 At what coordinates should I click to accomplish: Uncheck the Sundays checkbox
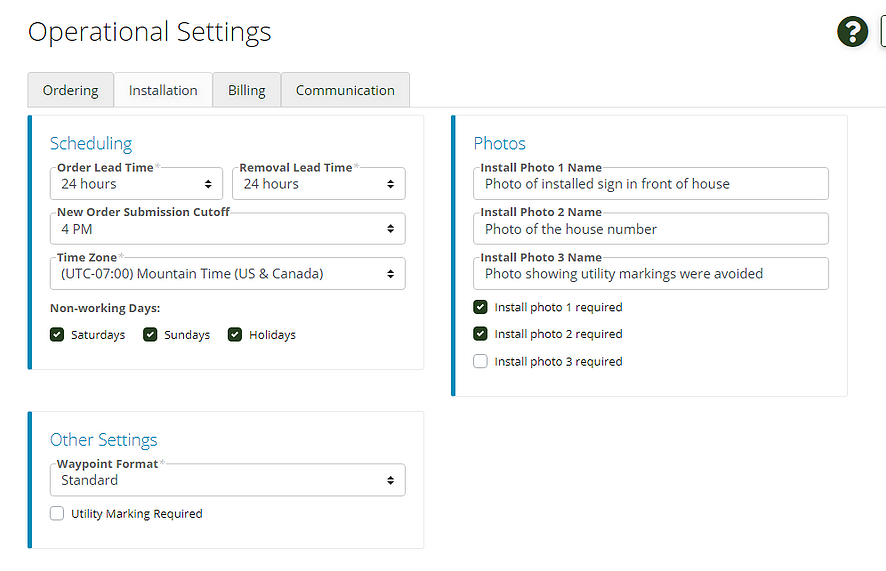click(150, 335)
